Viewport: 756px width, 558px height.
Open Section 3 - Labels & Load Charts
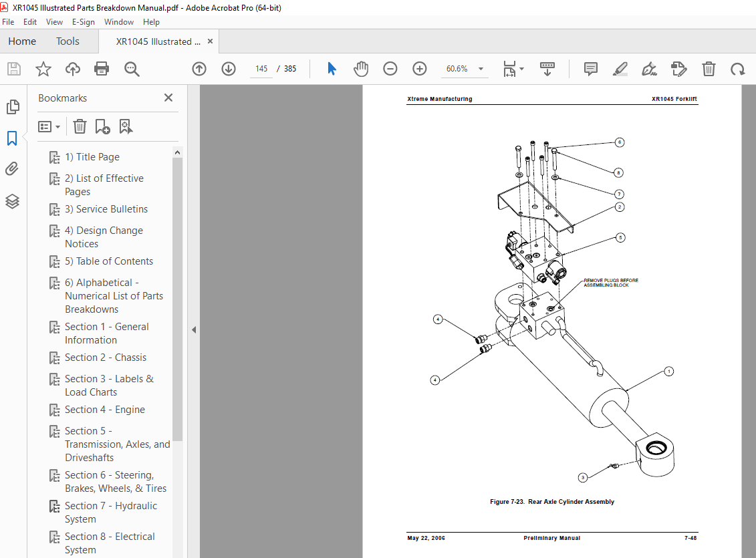[x=109, y=386]
